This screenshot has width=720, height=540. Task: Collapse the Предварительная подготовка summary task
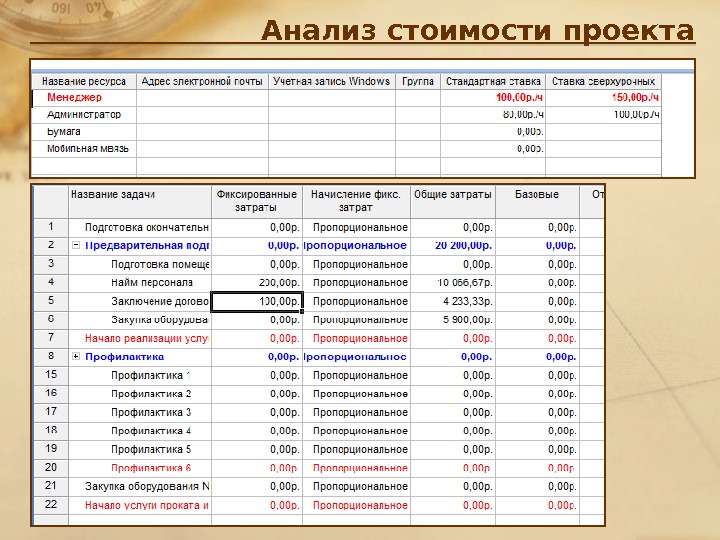(x=76, y=246)
